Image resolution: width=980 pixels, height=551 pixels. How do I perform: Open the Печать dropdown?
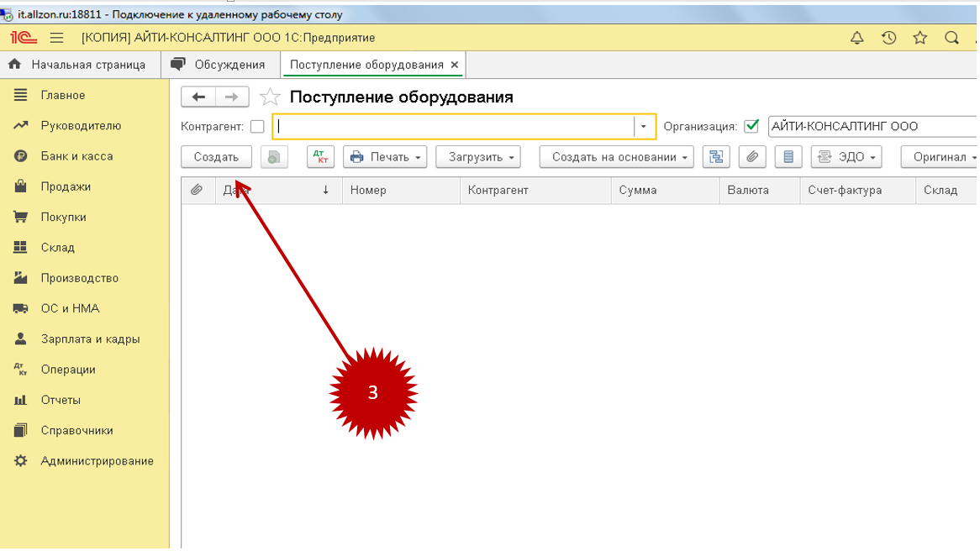coord(385,157)
